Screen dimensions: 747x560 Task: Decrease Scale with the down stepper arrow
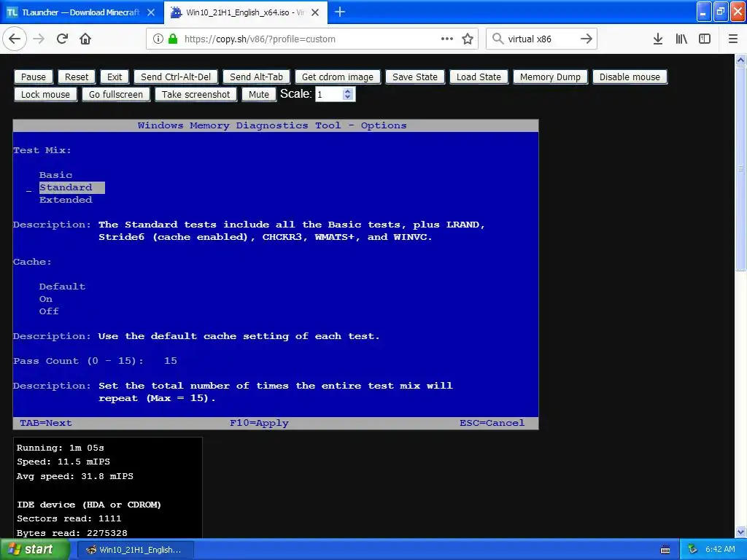click(x=348, y=98)
